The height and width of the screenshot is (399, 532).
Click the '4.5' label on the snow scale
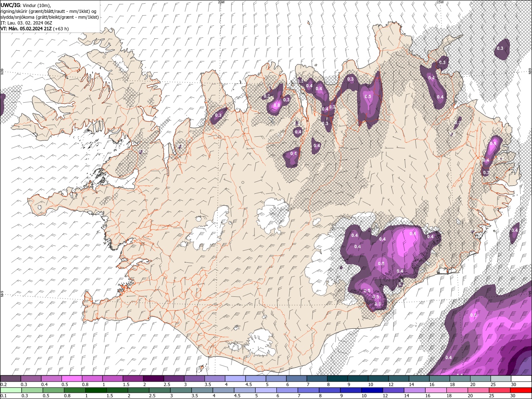[x=249, y=384]
